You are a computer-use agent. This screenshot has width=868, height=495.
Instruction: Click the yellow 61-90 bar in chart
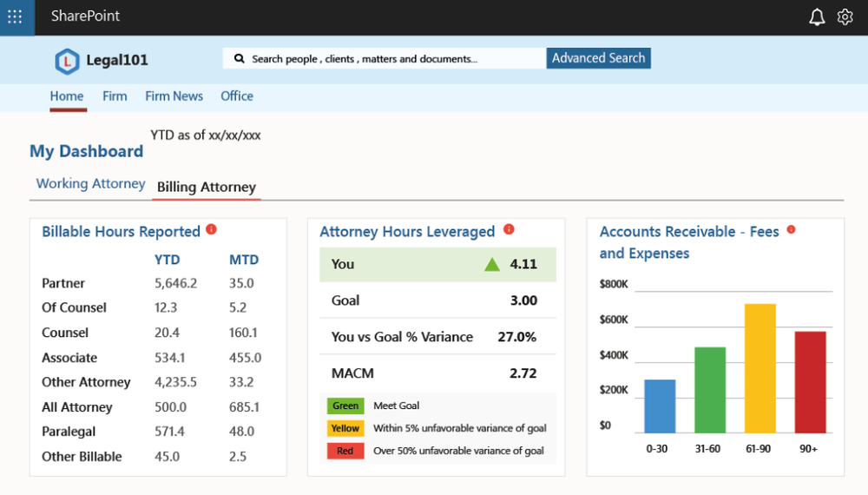coord(759,367)
